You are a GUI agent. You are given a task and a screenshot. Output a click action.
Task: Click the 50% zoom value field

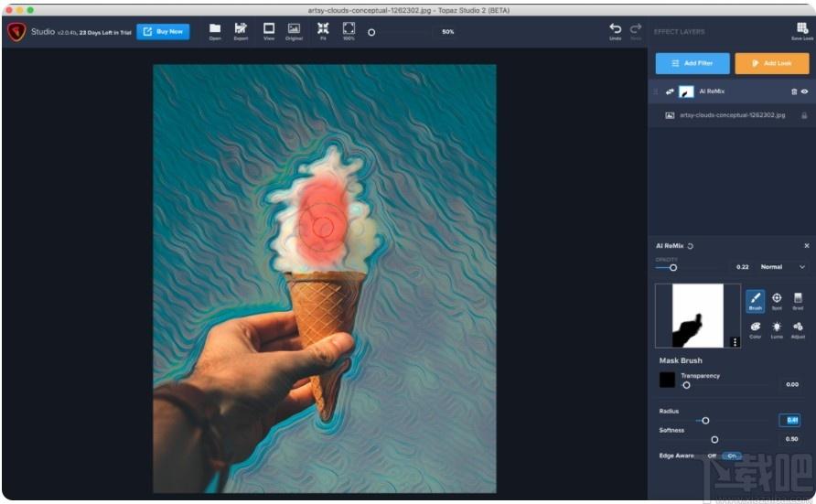click(x=447, y=32)
